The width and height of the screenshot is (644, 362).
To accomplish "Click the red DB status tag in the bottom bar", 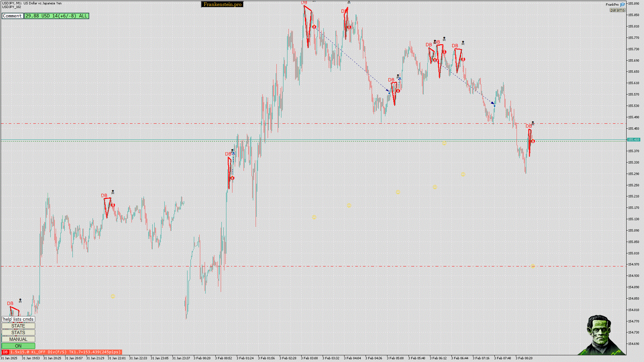I will click(5, 352).
